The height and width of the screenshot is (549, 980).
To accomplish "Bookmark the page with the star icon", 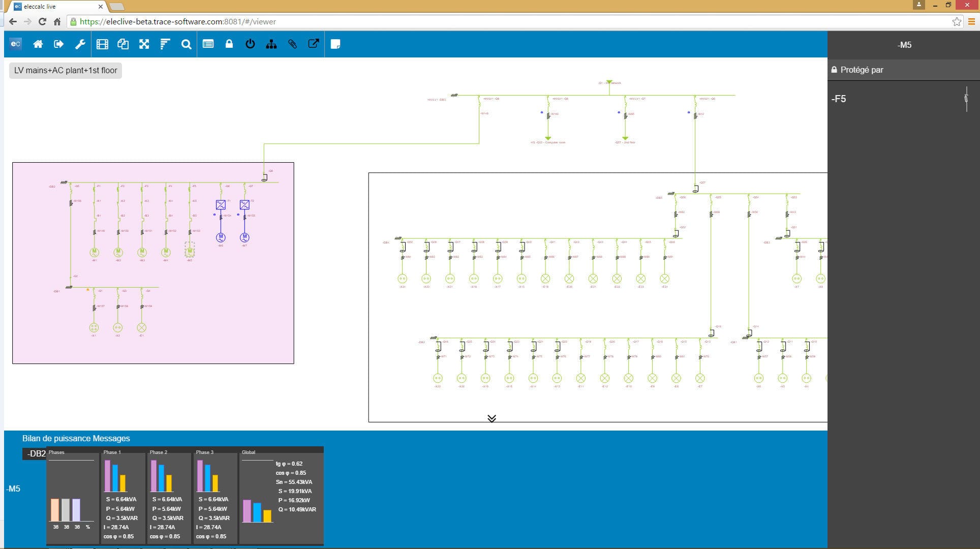I will tap(957, 22).
